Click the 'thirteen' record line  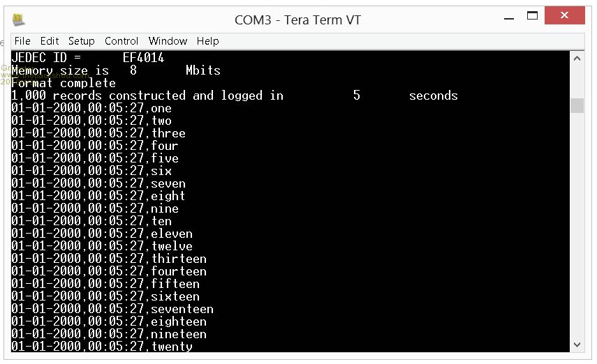coord(109,259)
